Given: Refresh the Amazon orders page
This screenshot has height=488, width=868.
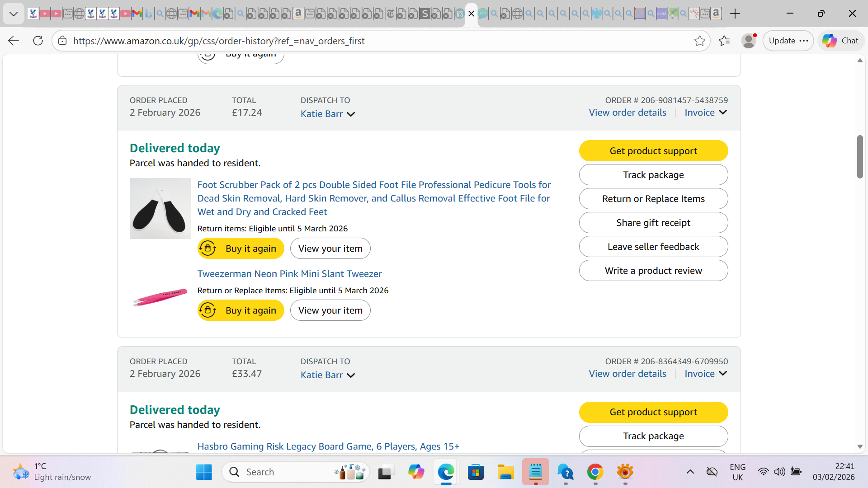Looking at the screenshot, I should coord(38,41).
